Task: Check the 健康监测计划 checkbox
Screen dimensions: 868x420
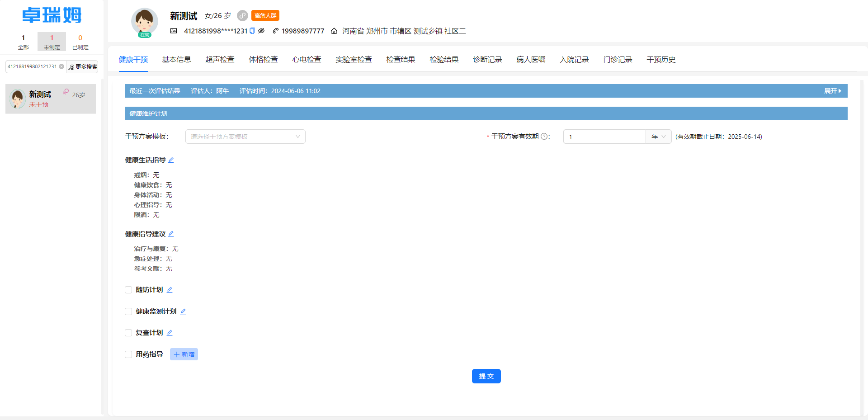Action: click(x=128, y=311)
